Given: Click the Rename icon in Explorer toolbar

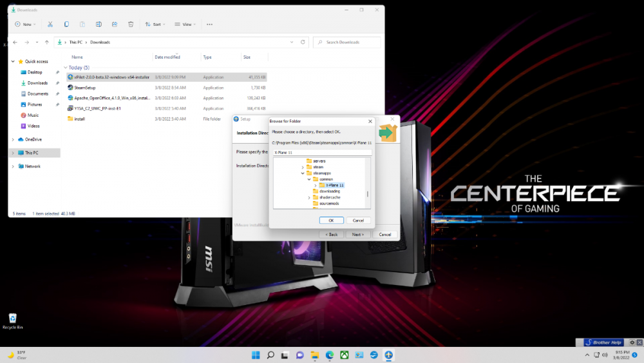Looking at the screenshot, I should (x=99, y=25).
